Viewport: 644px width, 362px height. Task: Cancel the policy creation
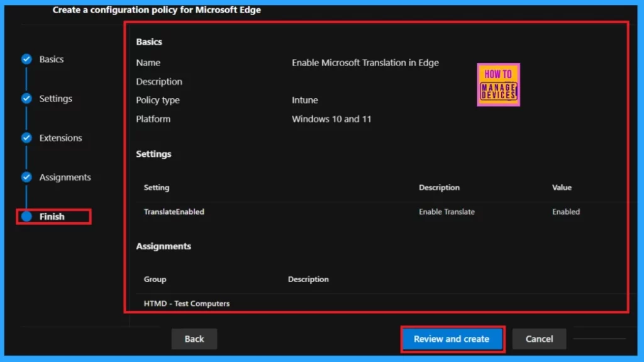point(539,339)
